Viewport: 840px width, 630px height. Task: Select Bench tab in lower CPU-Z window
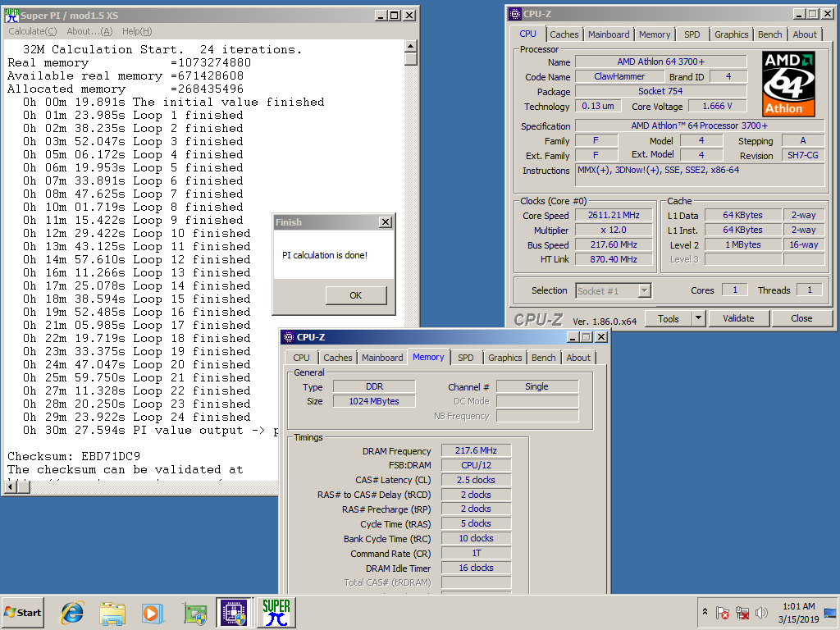point(543,358)
